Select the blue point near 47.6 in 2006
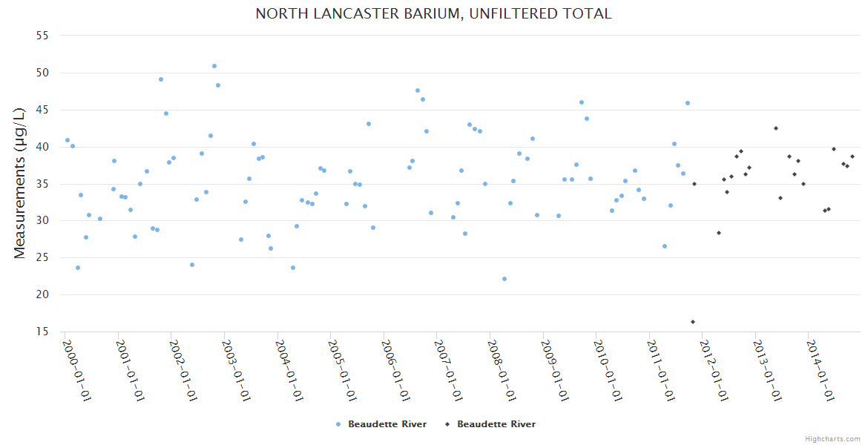The width and height of the screenshot is (868, 445). point(418,90)
